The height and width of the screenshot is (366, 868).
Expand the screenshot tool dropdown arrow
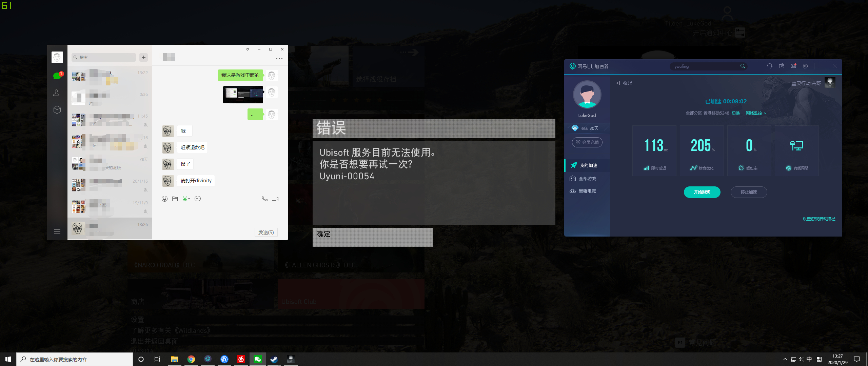tap(189, 199)
